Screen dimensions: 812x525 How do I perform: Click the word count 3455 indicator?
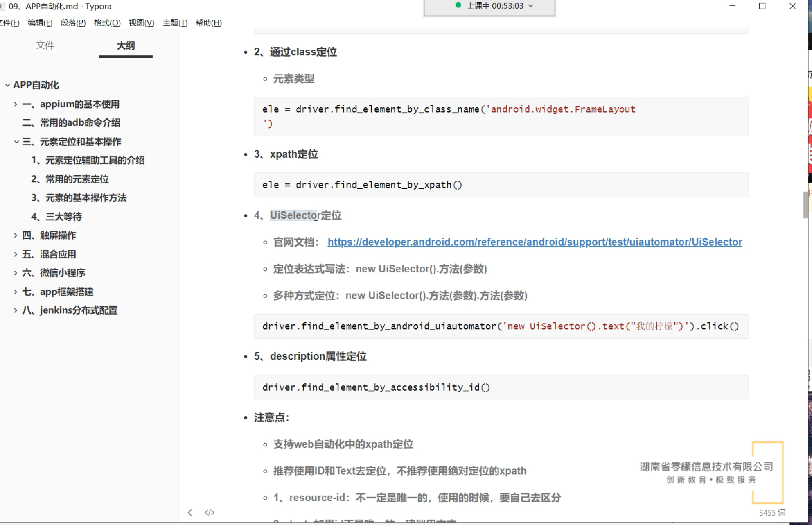(x=772, y=513)
